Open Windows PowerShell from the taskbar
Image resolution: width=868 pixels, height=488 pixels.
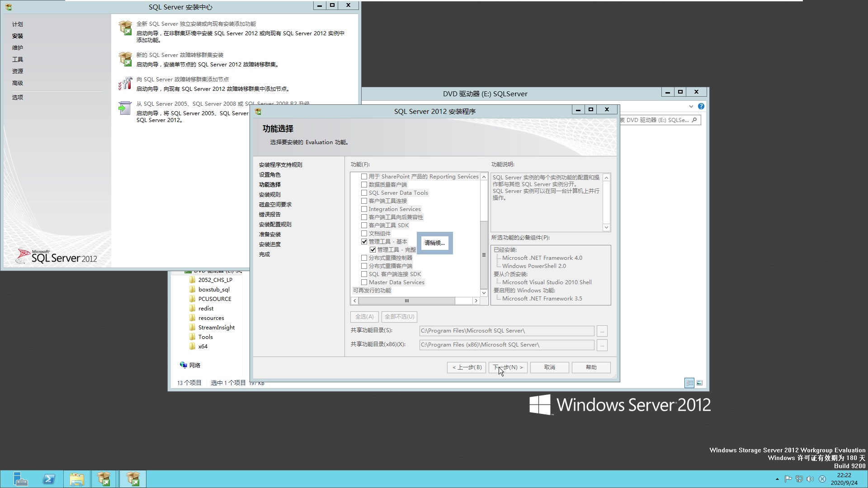click(x=49, y=479)
